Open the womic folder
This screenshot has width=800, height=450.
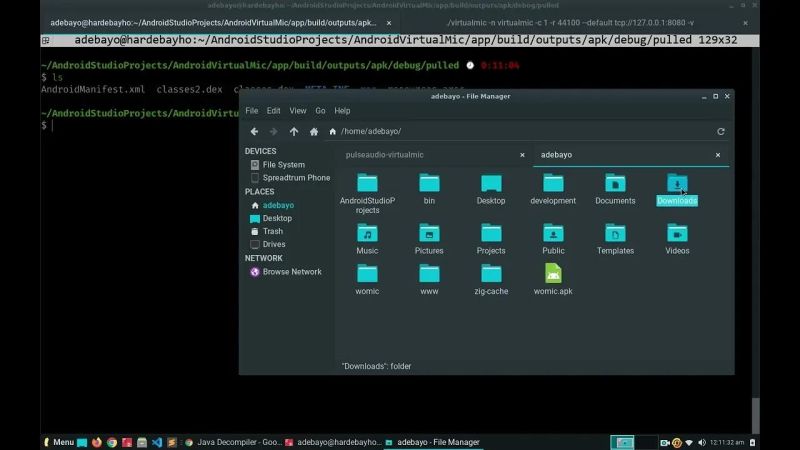[x=367, y=280]
